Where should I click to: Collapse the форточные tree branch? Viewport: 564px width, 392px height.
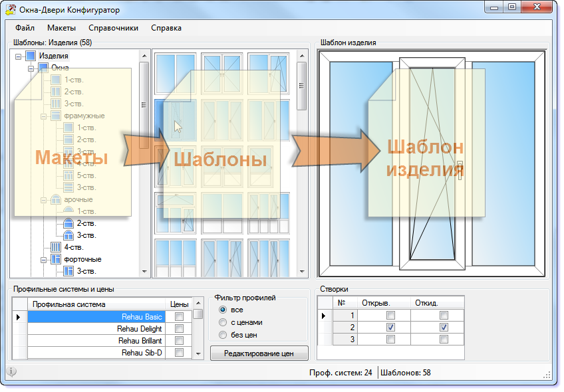(44, 259)
